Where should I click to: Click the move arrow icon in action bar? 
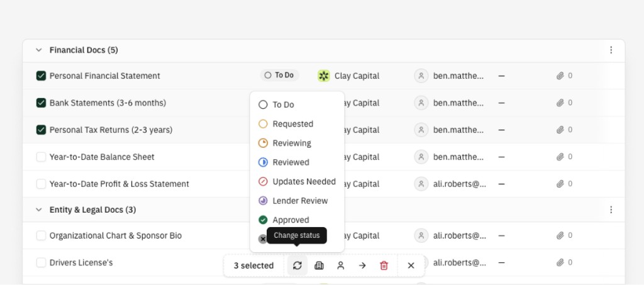[362, 265]
